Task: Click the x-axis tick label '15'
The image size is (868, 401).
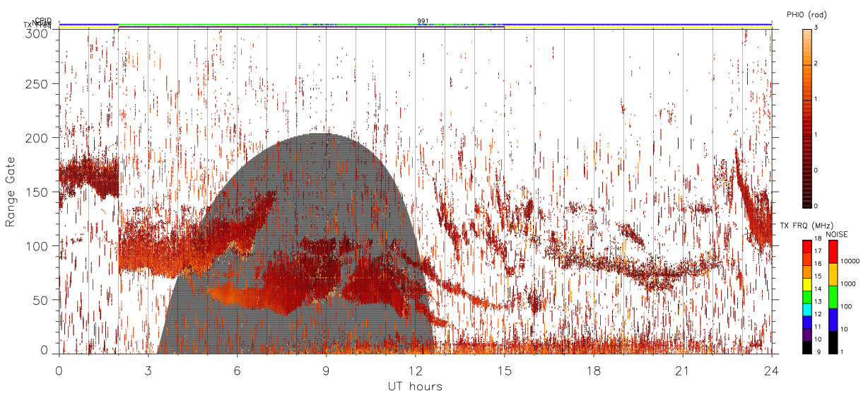Action: [504, 370]
